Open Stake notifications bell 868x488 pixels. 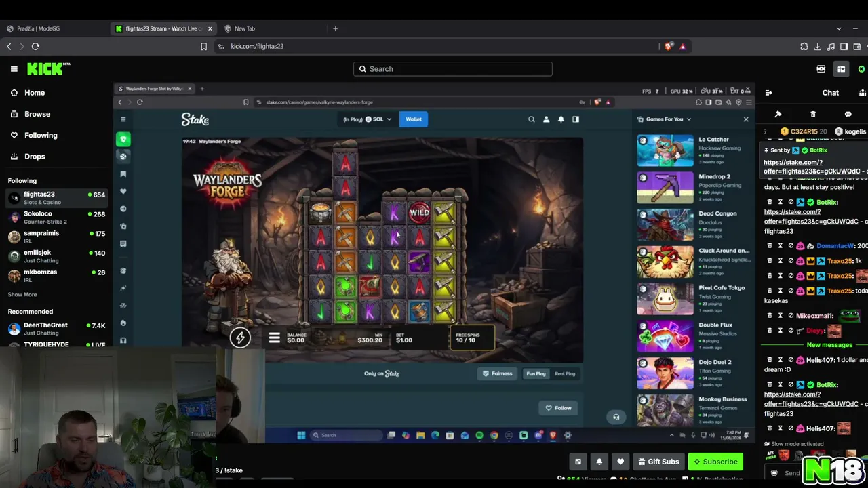[x=561, y=119]
